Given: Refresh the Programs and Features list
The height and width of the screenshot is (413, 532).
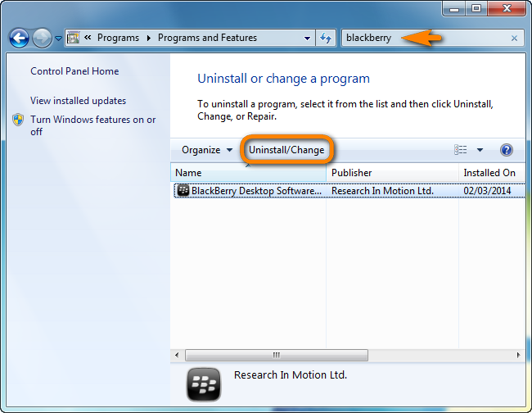Looking at the screenshot, I should 326,38.
